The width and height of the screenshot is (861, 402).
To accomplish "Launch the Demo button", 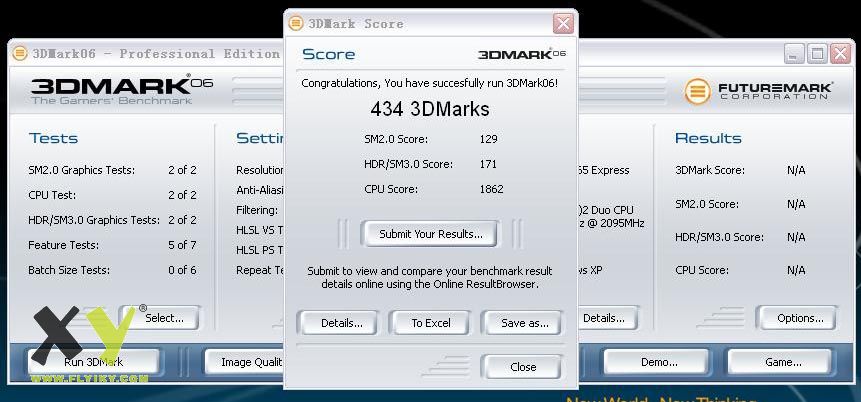I will [659, 362].
